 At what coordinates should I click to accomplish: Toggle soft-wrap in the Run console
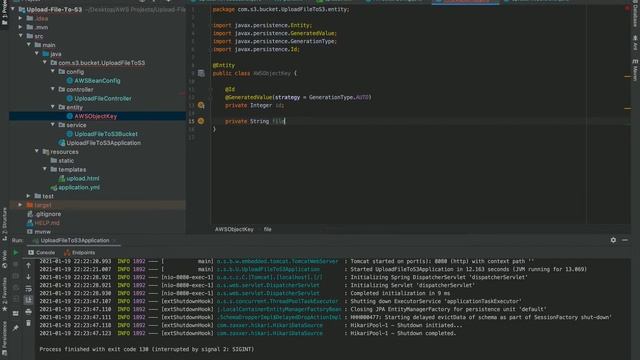[x=29, y=289]
